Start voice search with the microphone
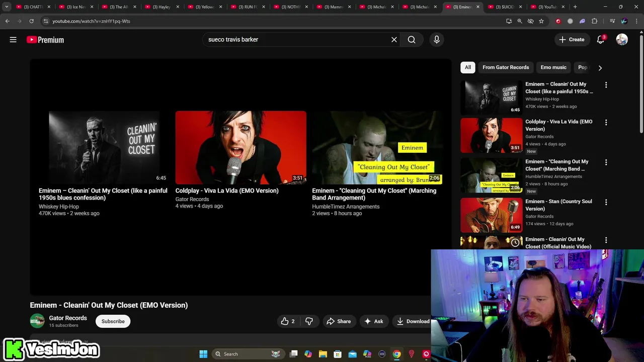This screenshot has width=644, height=362. (437, 40)
